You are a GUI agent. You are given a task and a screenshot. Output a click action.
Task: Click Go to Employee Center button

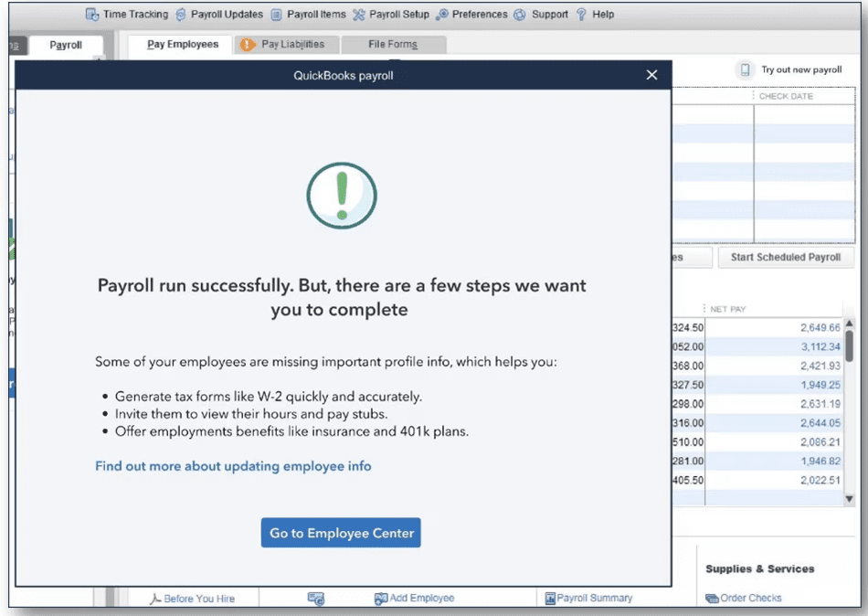pos(341,533)
